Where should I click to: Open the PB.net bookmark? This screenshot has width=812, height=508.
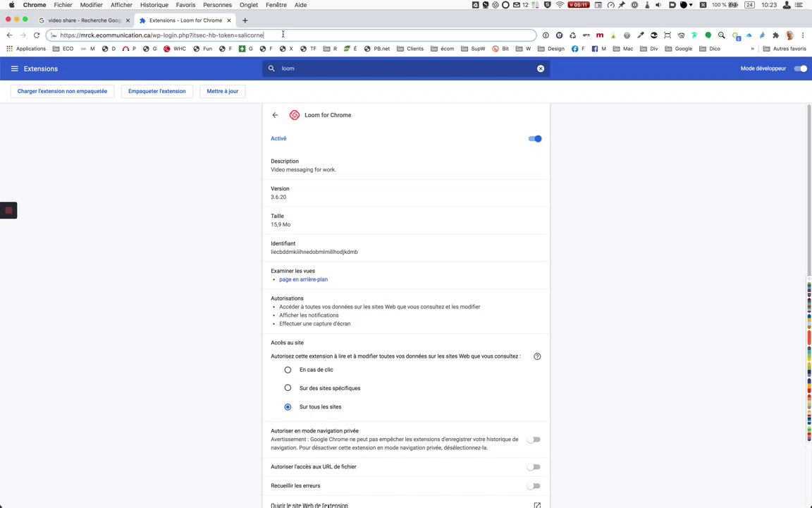pos(376,49)
